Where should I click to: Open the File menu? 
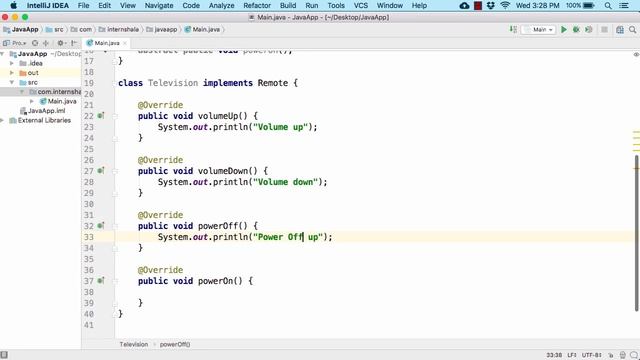coord(83,5)
